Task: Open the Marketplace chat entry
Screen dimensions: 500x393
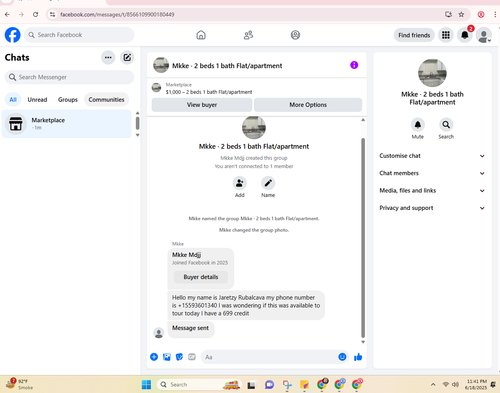Action: point(67,124)
